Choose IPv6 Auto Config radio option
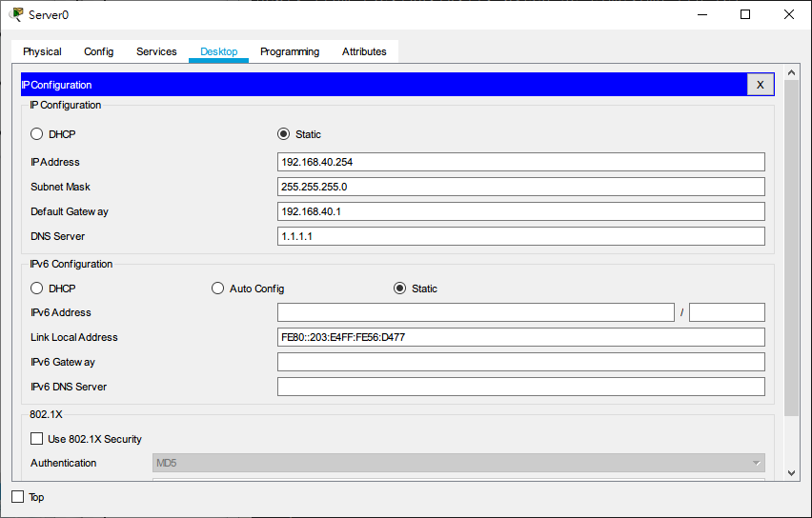Image resolution: width=812 pixels, height=518 pixels. [218, 289]
